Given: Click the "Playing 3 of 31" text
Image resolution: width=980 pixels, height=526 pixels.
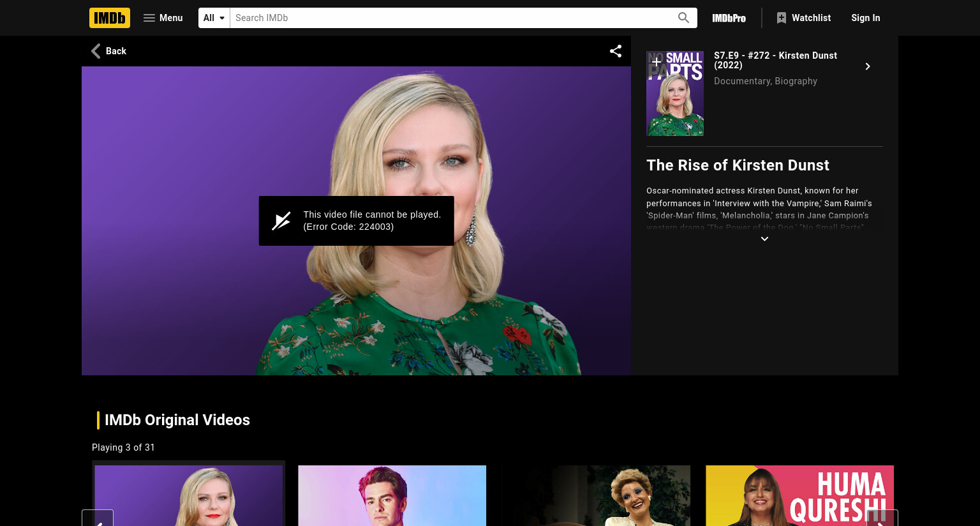Looking at the screenshot, I should [123, 447].
